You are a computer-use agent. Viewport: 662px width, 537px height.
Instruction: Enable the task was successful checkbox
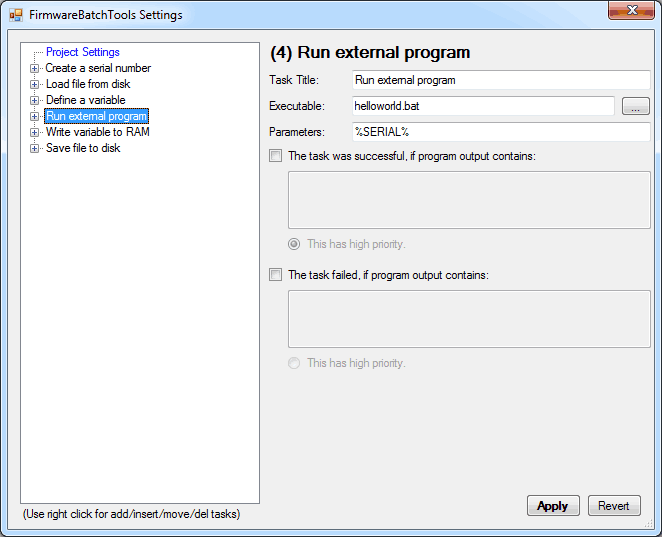(x=276, y=156)
